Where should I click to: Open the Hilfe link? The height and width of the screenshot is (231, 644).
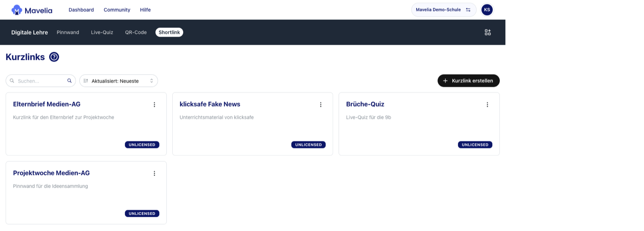coord(145,10)
